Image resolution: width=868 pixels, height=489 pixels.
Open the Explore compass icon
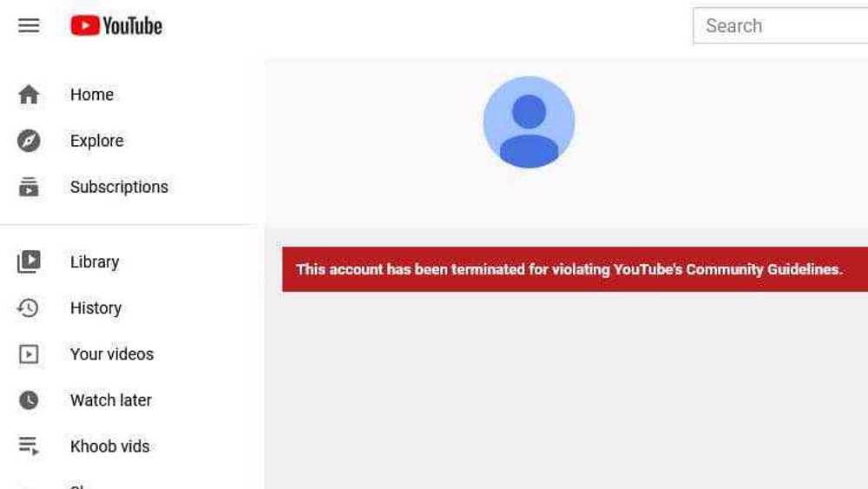29,141
